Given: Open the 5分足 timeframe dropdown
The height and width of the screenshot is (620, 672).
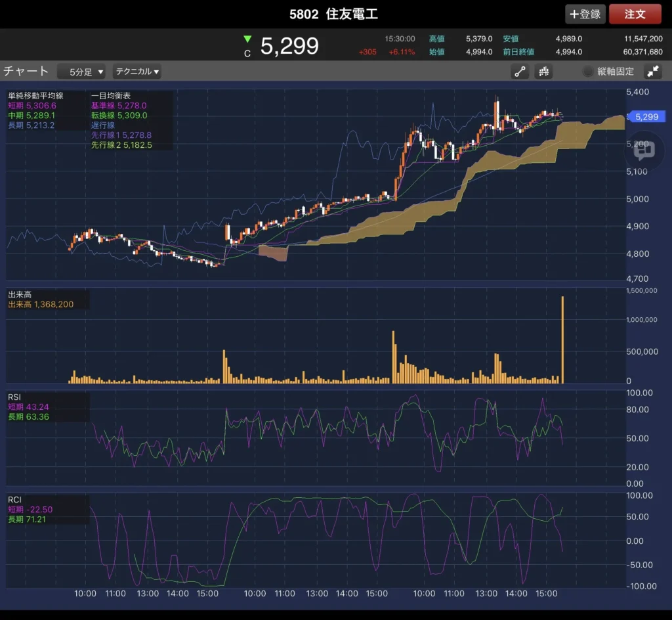Looking at the screenshot, I should tap(82, 72).
